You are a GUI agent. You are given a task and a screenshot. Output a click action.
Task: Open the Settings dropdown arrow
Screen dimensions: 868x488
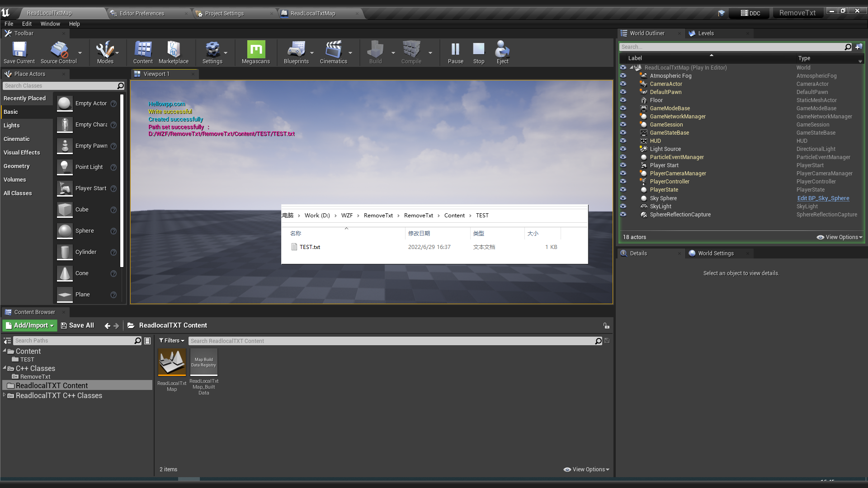point(226,53)
